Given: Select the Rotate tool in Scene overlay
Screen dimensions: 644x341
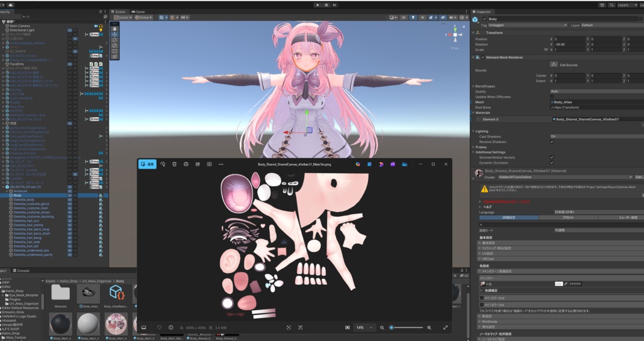Looking at the screenshot, I should pyautogui.click(x=115, y=40).
